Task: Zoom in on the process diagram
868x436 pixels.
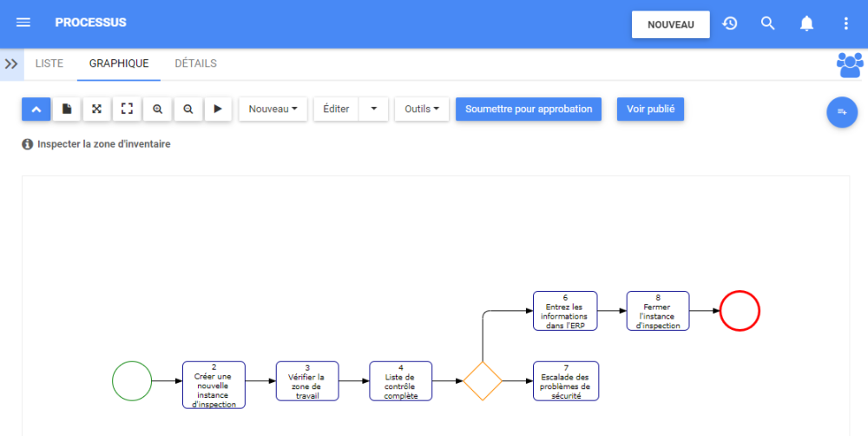Action: coord(157,109)
